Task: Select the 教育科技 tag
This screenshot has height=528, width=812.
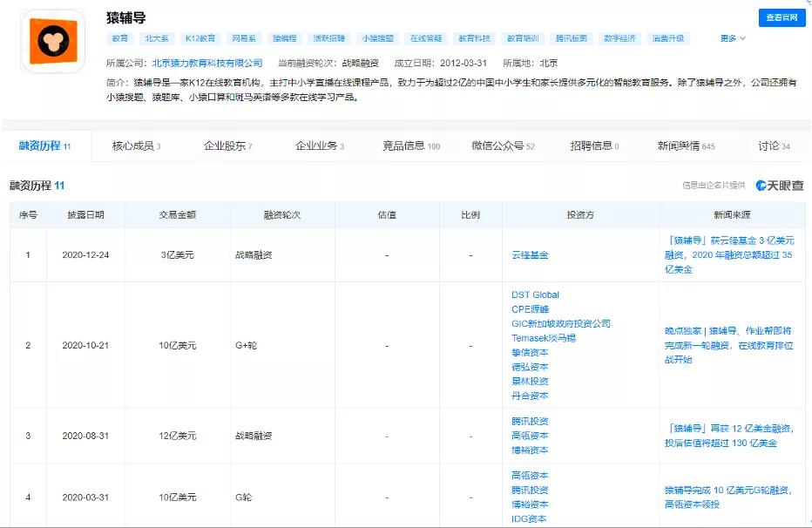Action: tap(474, 38)
